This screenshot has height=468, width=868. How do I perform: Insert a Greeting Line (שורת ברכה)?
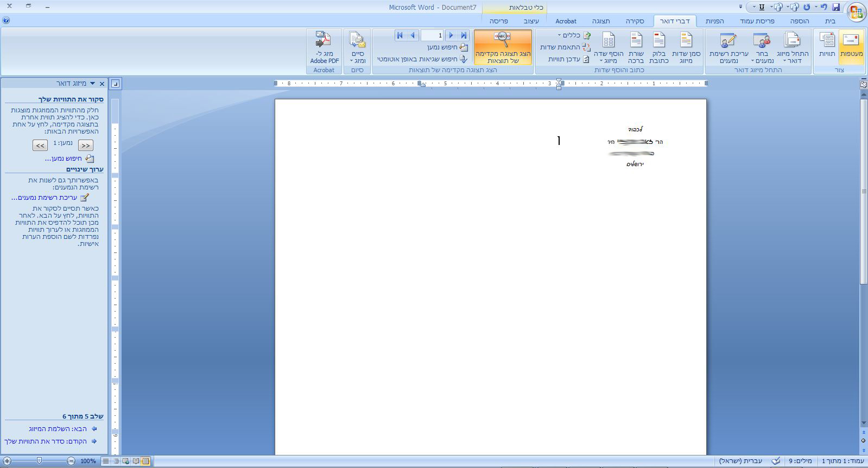pos(636,48)
